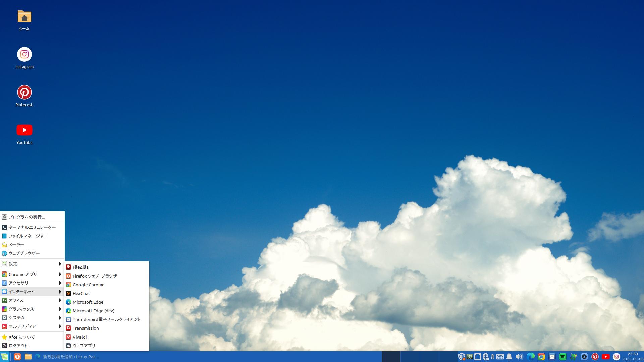Launch Google Chrome from internet submenu
This screenshot has height=362, width=644.
(107, 285)
